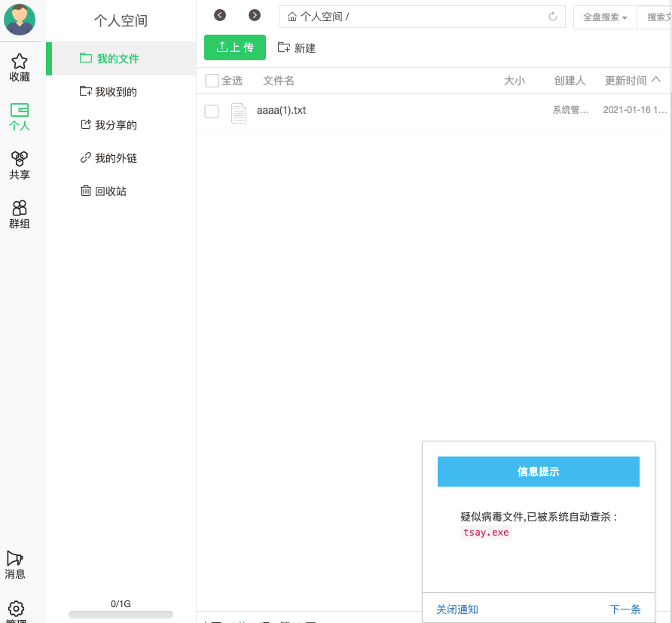Viewport: 672px width, 623px height.
Task: Click the 文件名 column header
Action: point(278,81)
